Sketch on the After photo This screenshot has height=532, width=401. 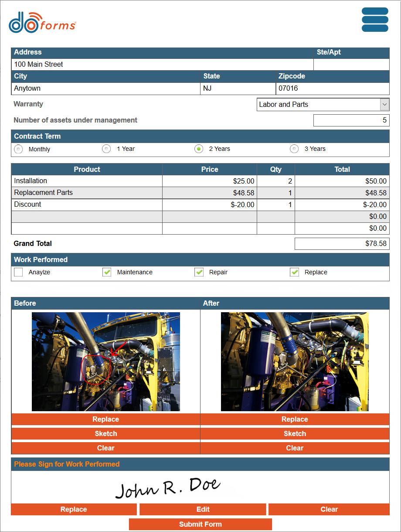pyautogui.click(x=295, y=434)
